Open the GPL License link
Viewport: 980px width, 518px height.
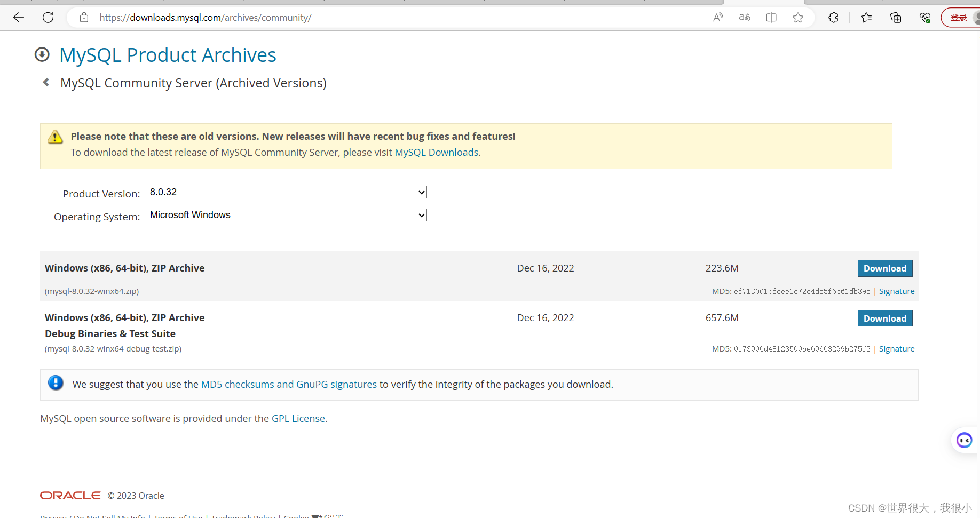coord(298,418)
